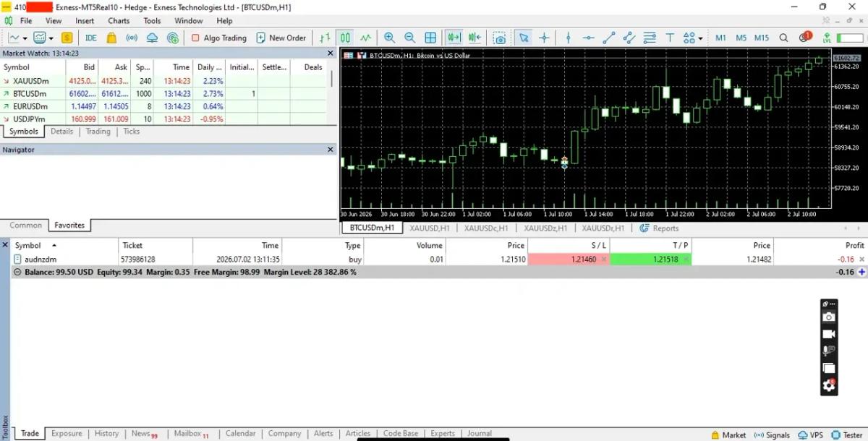Open the Signals broadcast icon
The width and height of the screenshot is (868, 441).
tap(132, 38)
